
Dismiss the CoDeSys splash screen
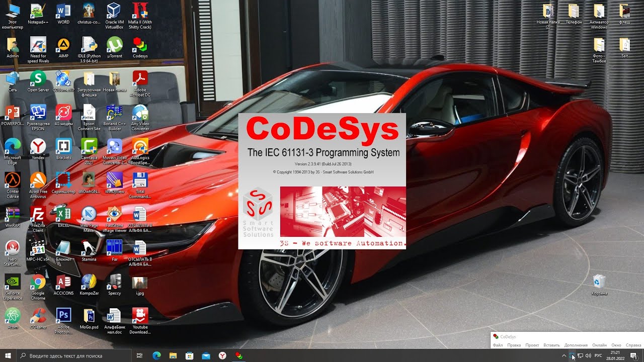coord(322,181)
